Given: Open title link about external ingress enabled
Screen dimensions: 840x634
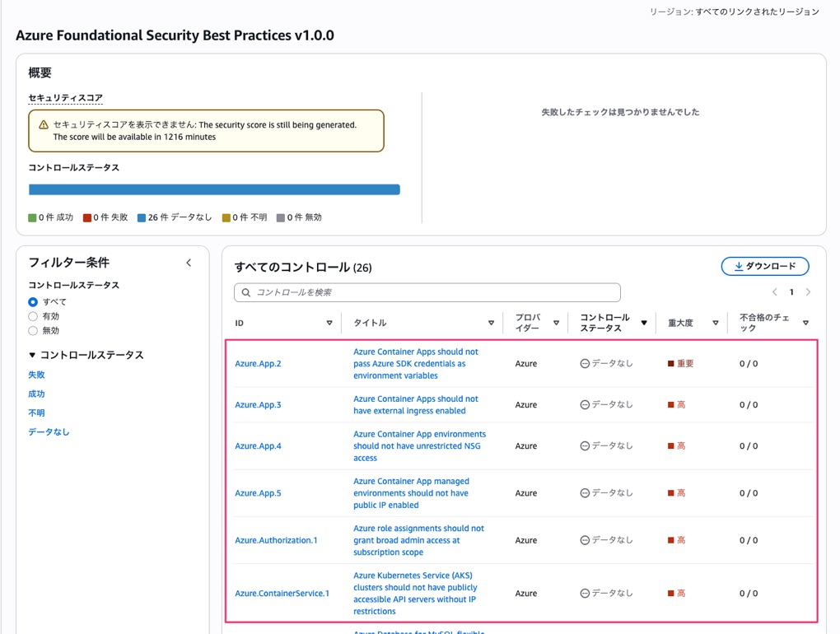Looking at the screenshot, I should pyautogui.click(x=416, y=405).
